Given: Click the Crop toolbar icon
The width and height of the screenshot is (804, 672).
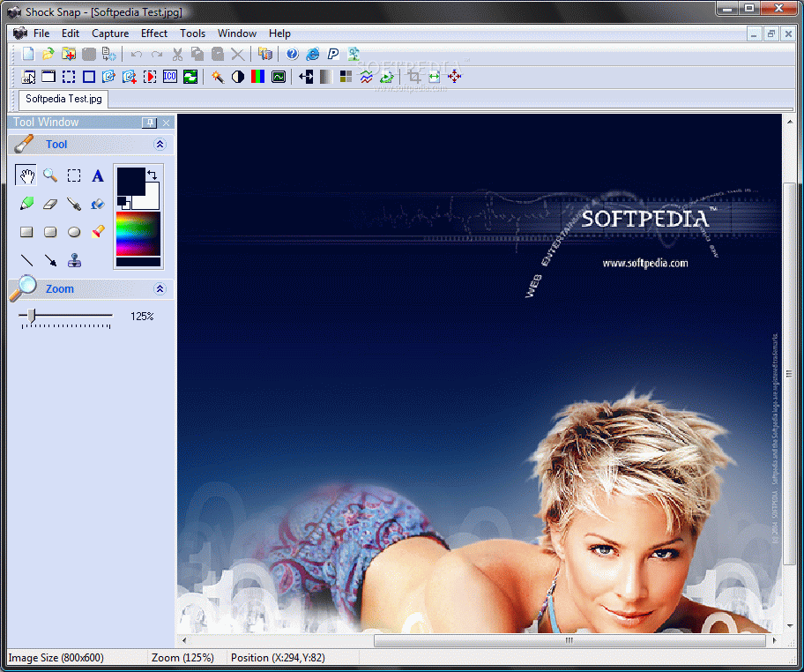Looking at the screenshot, I should click(414, 77).
